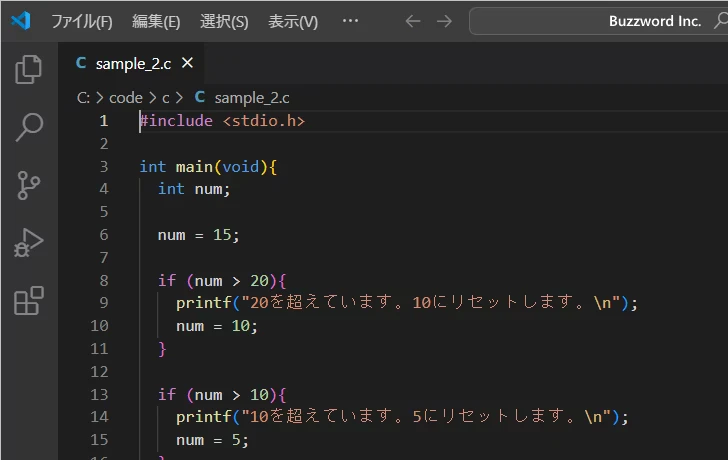The width and height of the screenshot is (728, 460).
Task: Click the C file icon on sample_2.c tab
Action: pos(81,63)
